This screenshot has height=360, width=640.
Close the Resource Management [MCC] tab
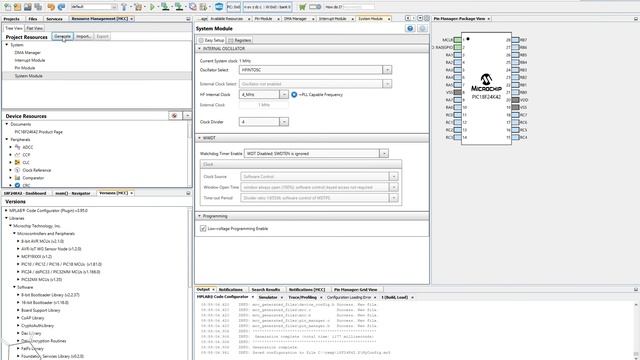[x=131, y=19]
